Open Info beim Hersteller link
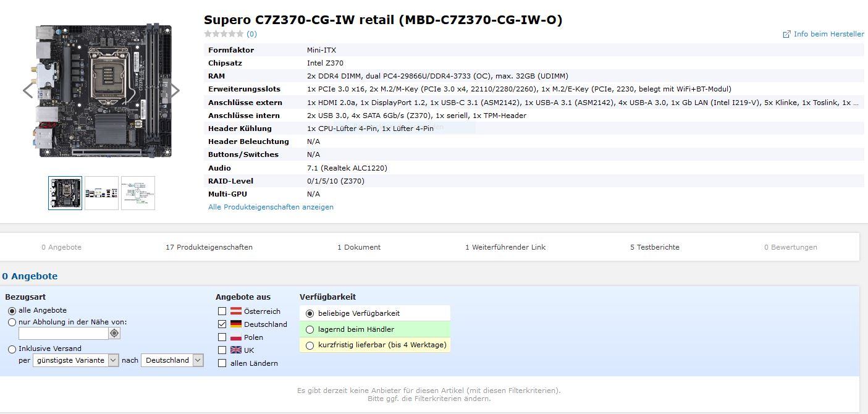This screenshot has width=868, height=414. 829,34
